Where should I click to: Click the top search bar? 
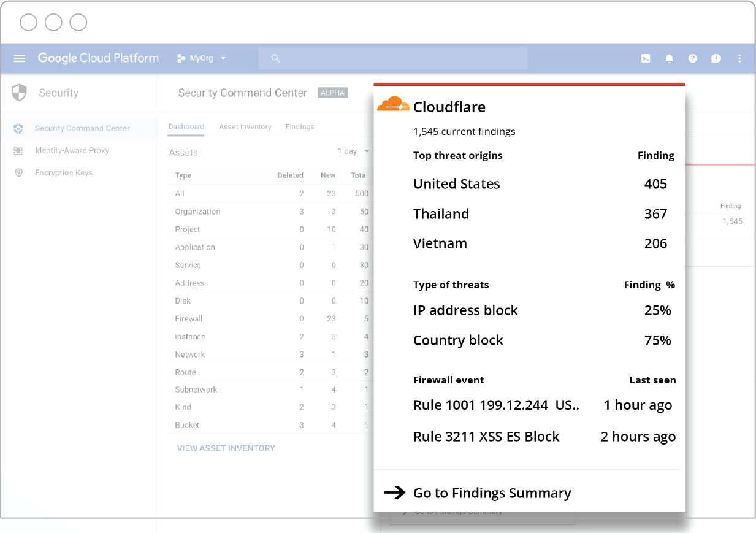392,58
